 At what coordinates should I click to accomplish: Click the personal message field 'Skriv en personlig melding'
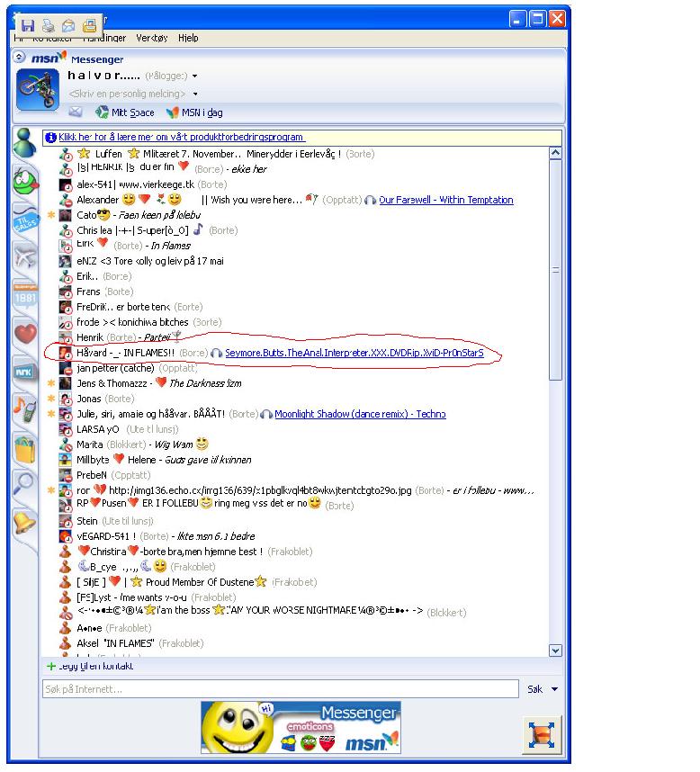tap(128, 94)
